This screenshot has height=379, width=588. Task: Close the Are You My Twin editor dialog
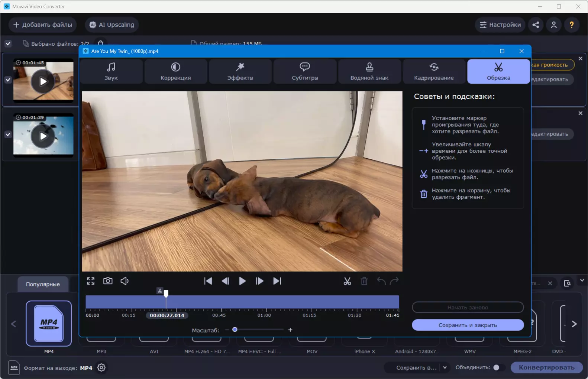click(x=521, y=51)
